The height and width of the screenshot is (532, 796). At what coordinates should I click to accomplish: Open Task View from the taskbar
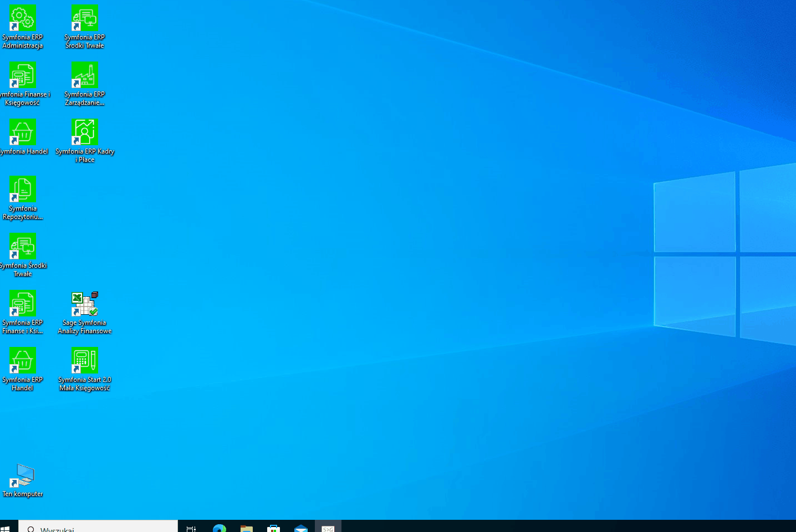191,528
